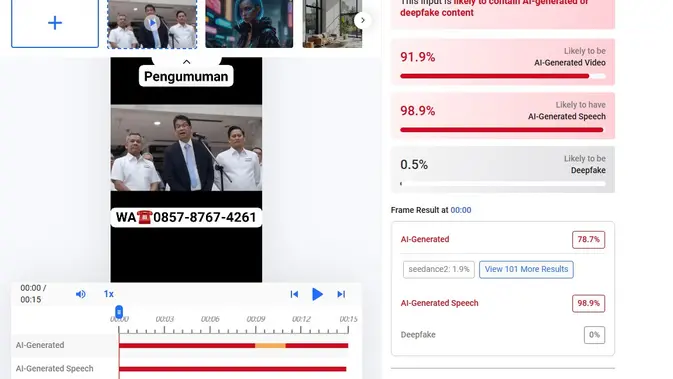673x379 pixels.
Task: Mute audio with speaker icon
Action: (81, 294)
